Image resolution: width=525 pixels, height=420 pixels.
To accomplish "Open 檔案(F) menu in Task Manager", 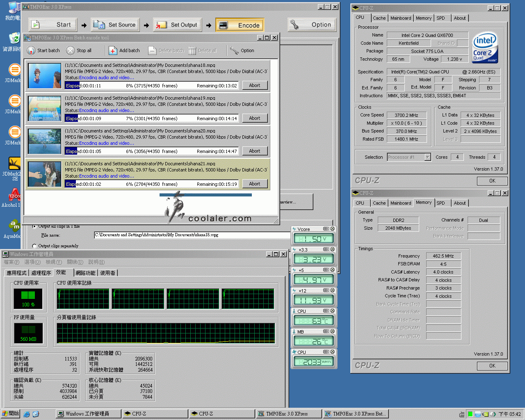I will click(11, 262).
